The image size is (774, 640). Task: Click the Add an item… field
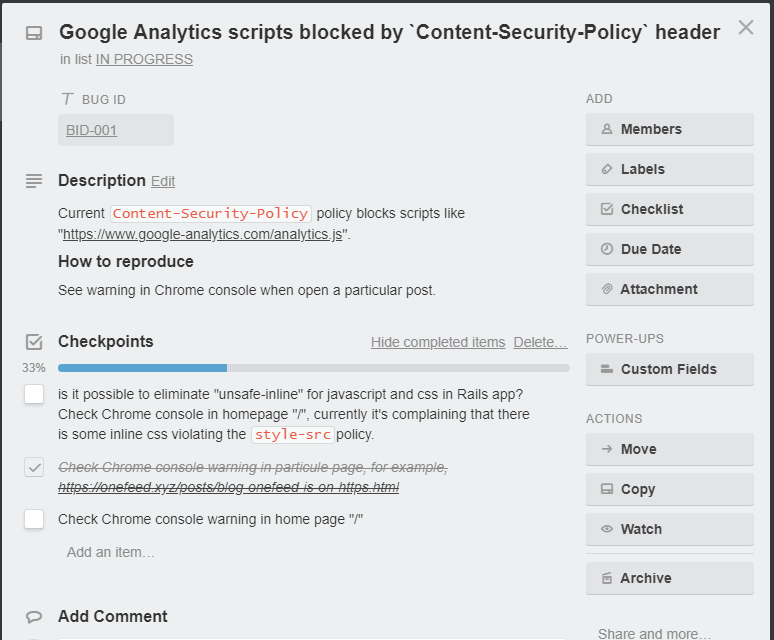pos(111,552)
